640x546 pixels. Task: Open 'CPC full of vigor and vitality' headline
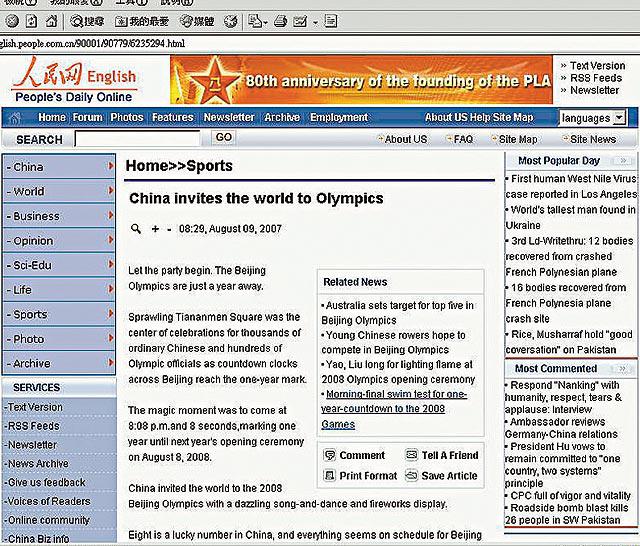[x=570, y=495]
